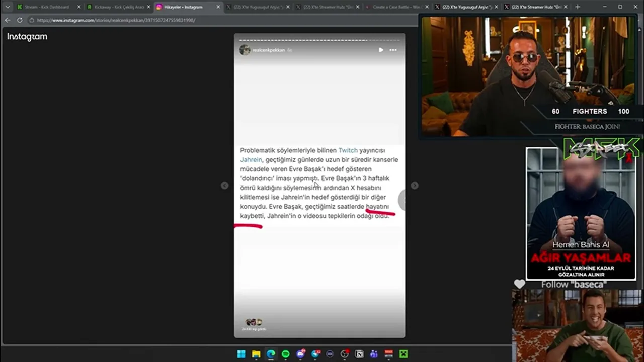Seek along the story progress bar

pos(319,40)
